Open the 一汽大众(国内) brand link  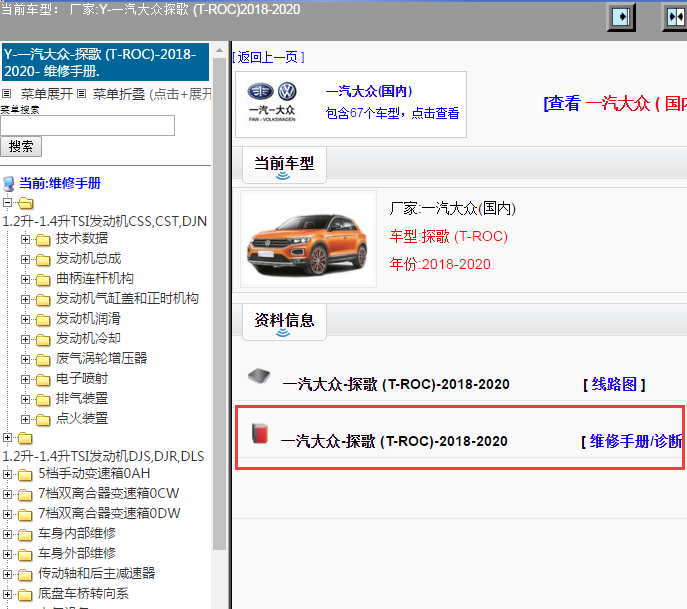point(369,91)
